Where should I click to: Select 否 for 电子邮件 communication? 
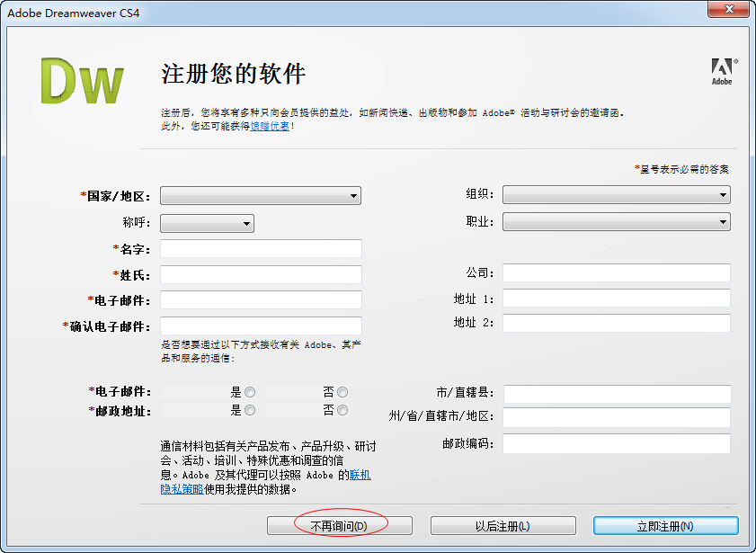[342, 392]
